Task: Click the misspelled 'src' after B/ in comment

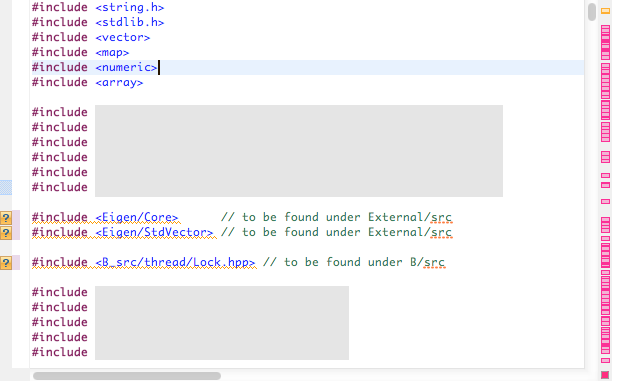Action: [434, 262]
